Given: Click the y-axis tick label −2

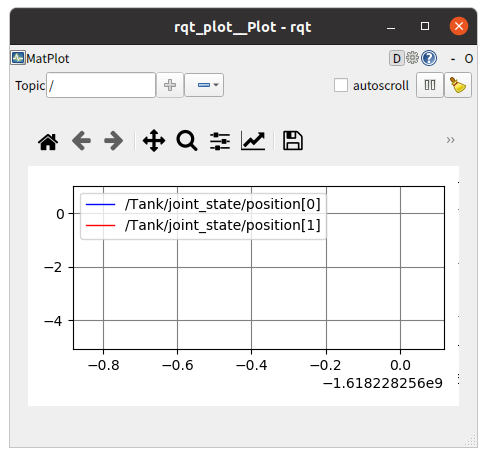Looking at the screenshot, I should click(53, 267).
